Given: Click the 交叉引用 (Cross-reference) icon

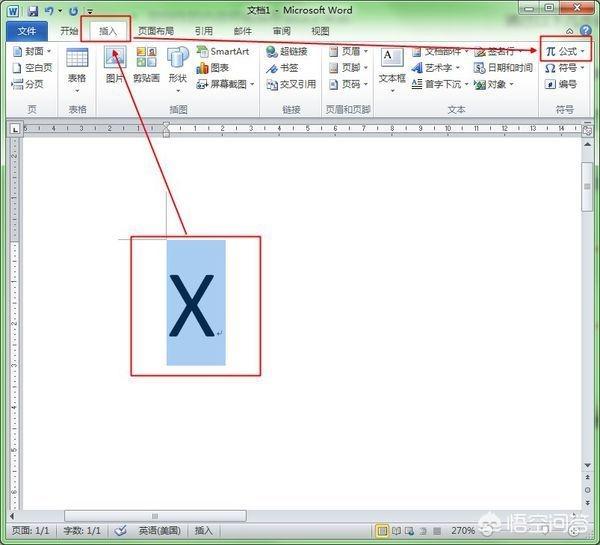Looking at the screenshot, I should point(271,84).
